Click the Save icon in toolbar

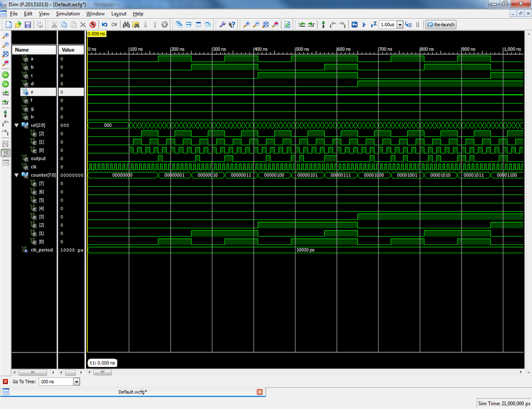point(27,24)
